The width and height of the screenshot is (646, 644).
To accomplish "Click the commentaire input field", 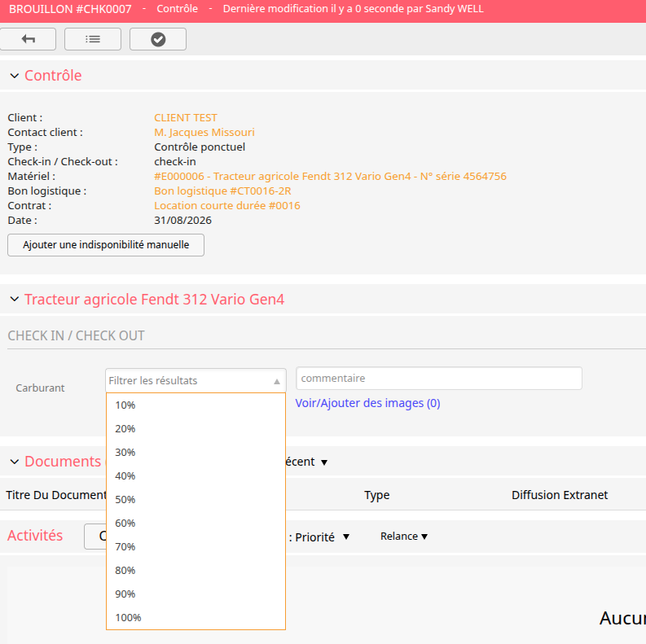I will point(439,379).
